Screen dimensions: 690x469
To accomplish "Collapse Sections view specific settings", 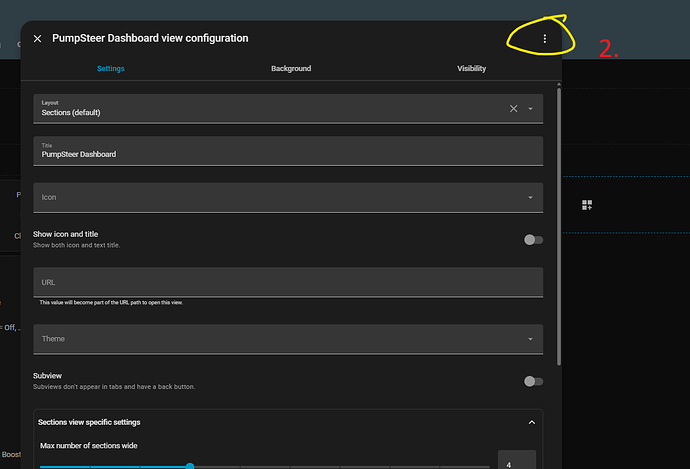I will [x=532, y=422].
